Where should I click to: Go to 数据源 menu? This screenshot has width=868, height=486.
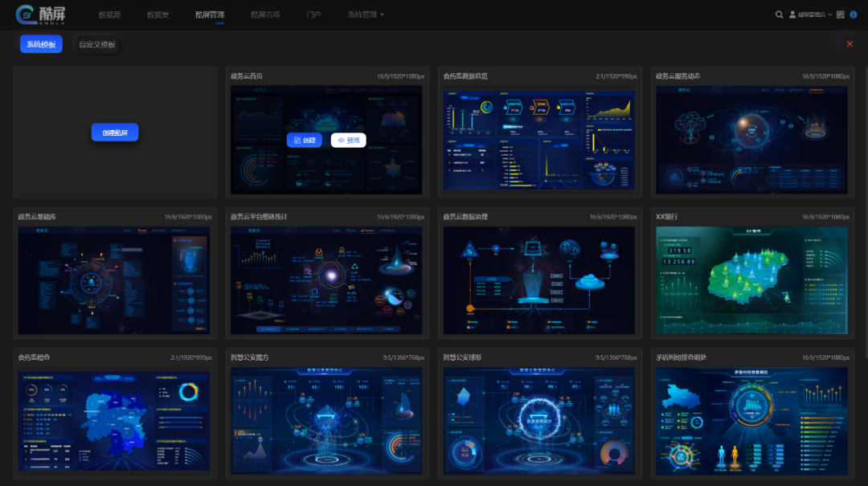(109, 14)
